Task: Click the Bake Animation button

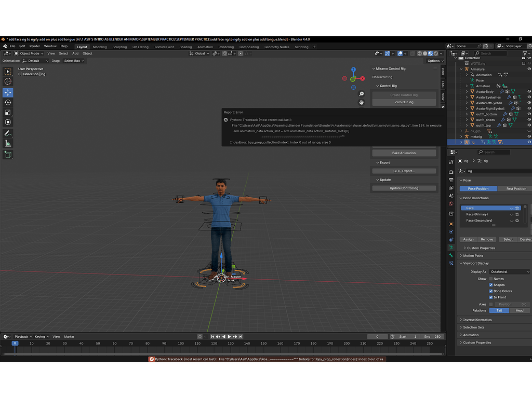Action: tap(404, 153)
